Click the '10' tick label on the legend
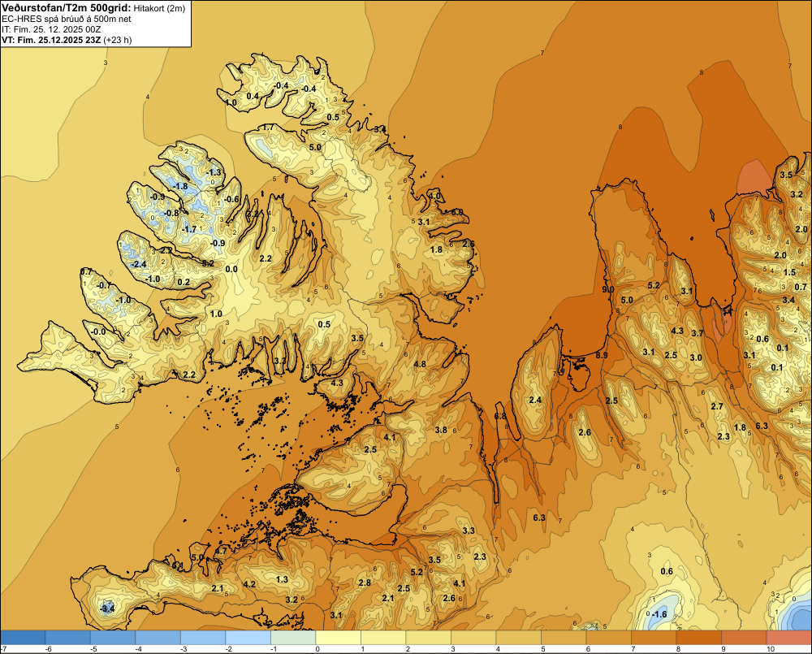Screen dimensions: 812x654 pyautogui.click(x=770, y=649)
